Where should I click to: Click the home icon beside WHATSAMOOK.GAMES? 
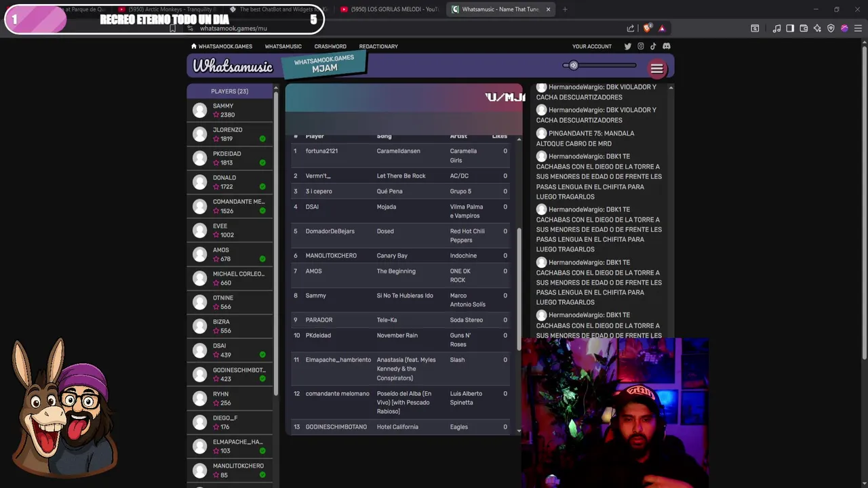[x=194, y=46]
